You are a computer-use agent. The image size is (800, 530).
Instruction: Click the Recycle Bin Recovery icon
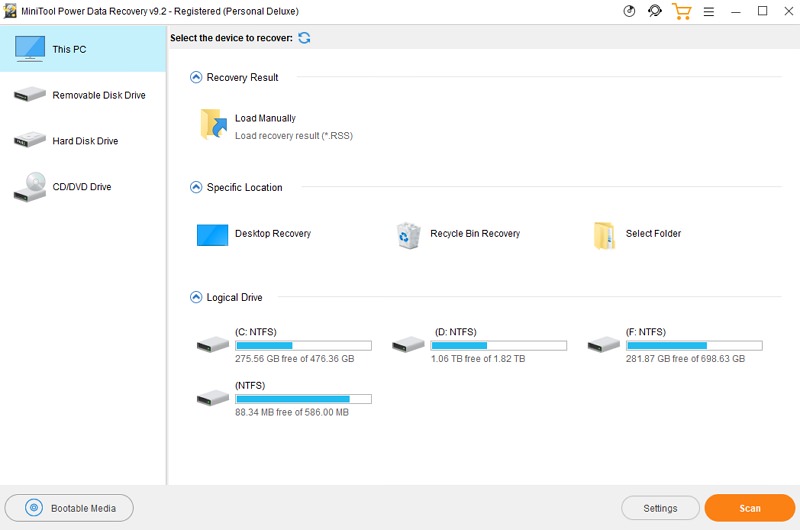click(x=408, y=235)
